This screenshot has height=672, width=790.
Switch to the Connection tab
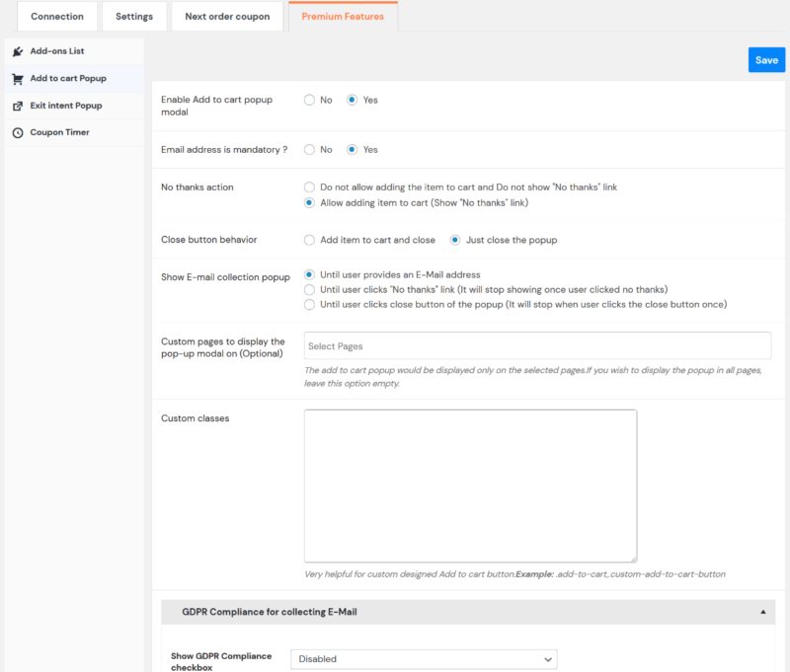pos(57,17)
